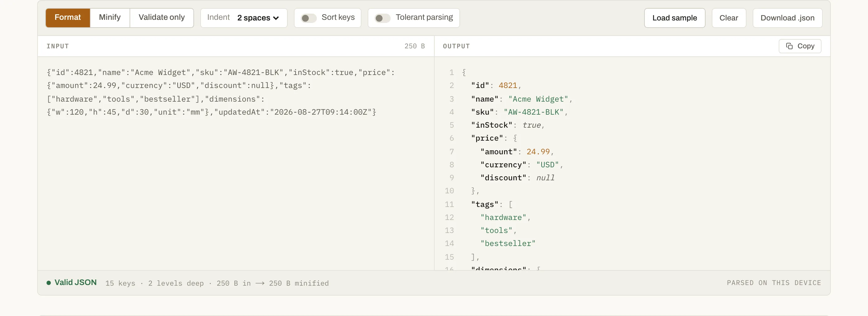Click the "currency": "USD" output line
Image resolution: width=868 pixels, height=316 pixels.
[522, 165]
